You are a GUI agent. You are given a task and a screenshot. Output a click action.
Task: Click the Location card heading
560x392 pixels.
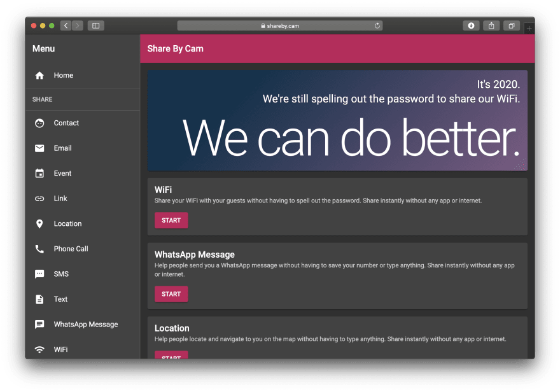[172, 328]
